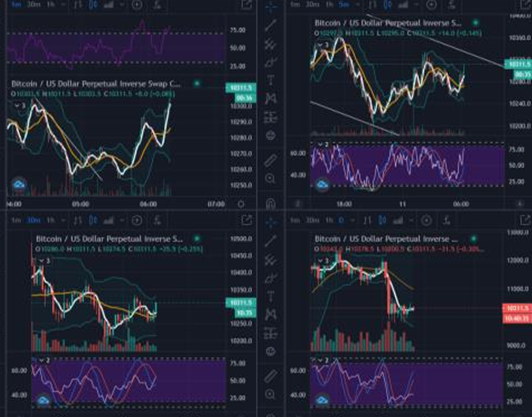Pop out the 1m chart in a new window
Screen dimensions: 532x417
[x=246, y=4]
